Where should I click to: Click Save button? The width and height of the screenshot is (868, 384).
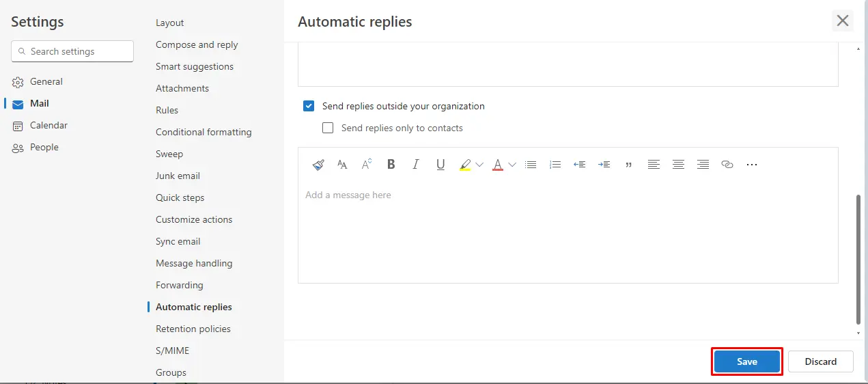747,361
